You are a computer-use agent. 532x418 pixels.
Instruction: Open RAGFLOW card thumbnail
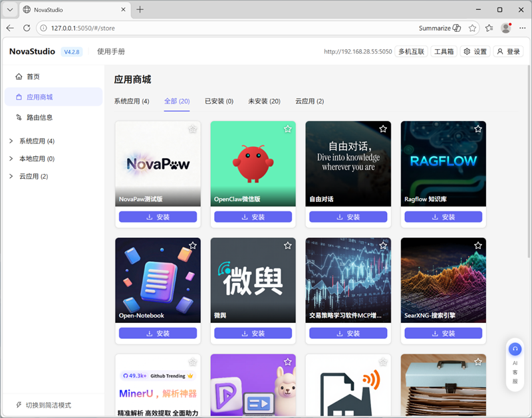tap(444, 163)
